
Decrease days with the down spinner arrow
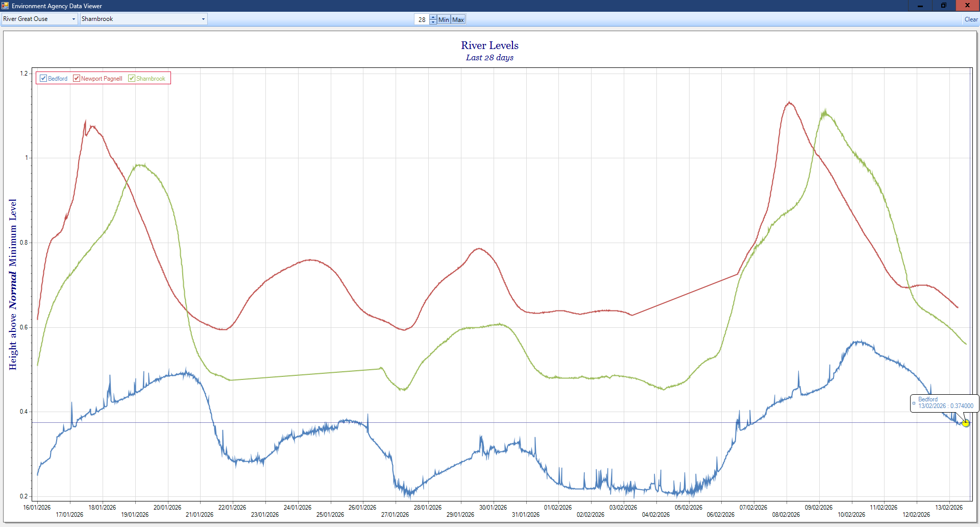coord(433,22)
